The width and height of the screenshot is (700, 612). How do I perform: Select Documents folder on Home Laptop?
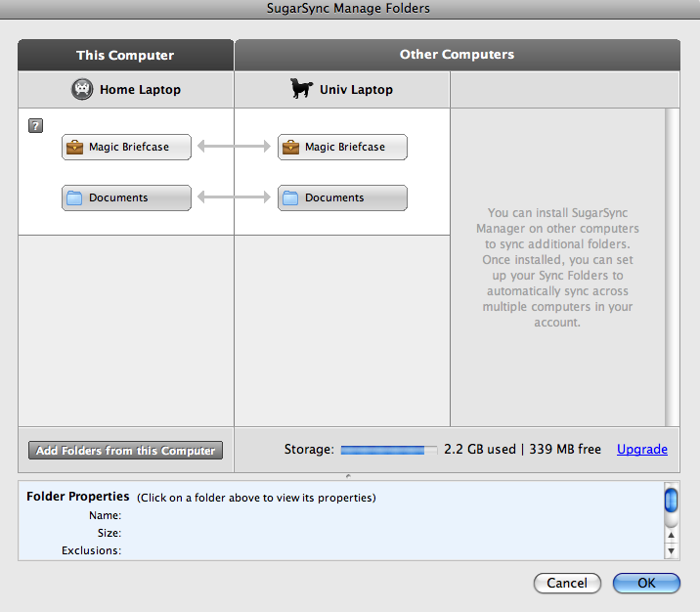click(126, 197)
